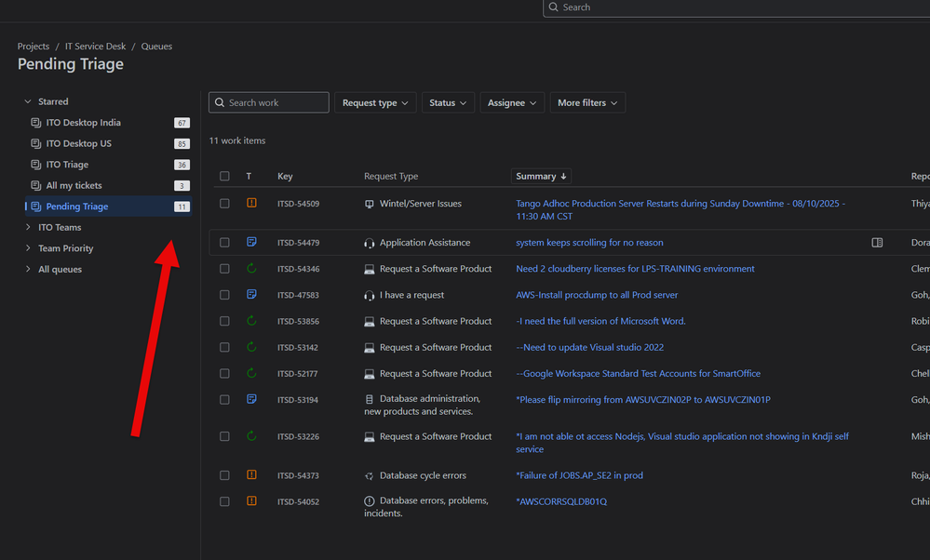930x560 pixels.
Task: Open the Queues breadcrumb link
Action: pos(156,47)
